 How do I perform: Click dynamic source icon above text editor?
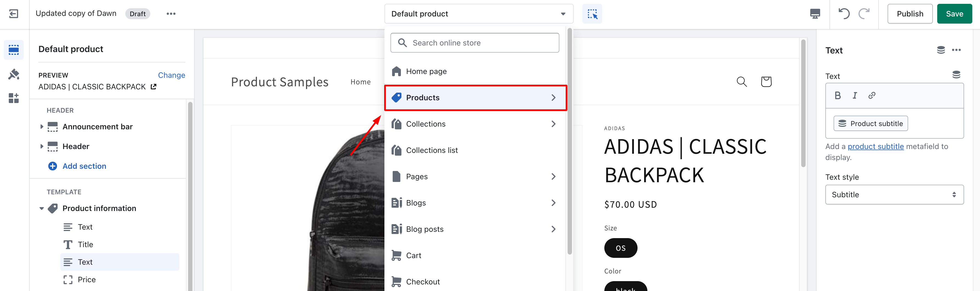tap(956, 75)
